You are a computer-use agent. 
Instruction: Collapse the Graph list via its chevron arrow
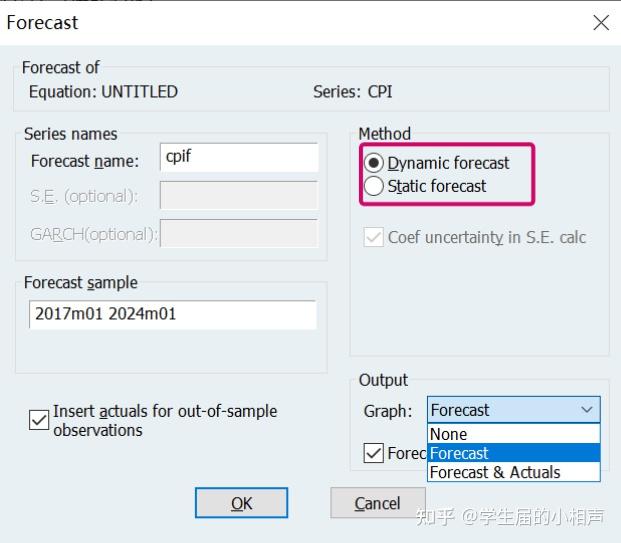point(586,410)
